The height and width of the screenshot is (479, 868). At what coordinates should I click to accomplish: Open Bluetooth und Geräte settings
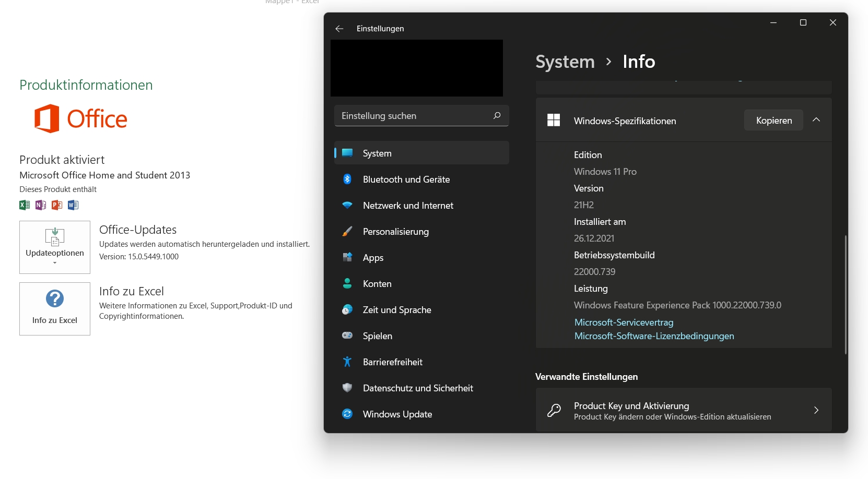click(x=421, y=179)
